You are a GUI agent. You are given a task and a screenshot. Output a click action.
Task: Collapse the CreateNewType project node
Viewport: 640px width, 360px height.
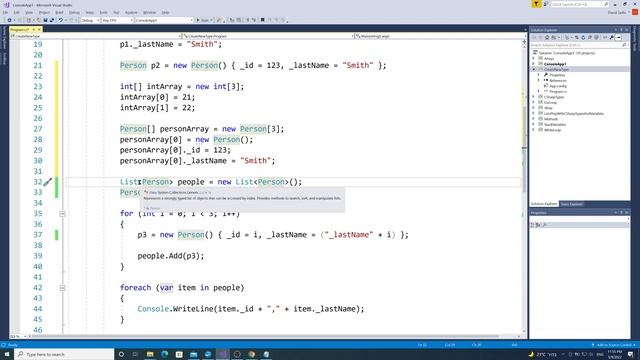[x=533, y=69]
